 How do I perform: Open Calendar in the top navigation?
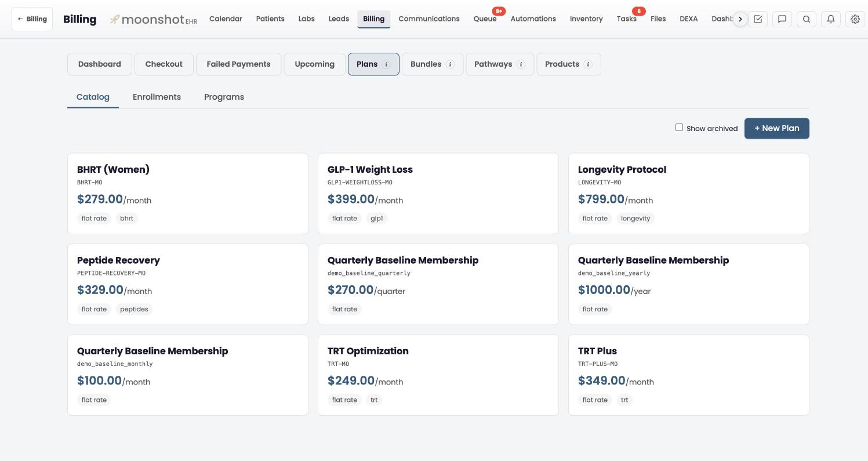coord(226,19)
